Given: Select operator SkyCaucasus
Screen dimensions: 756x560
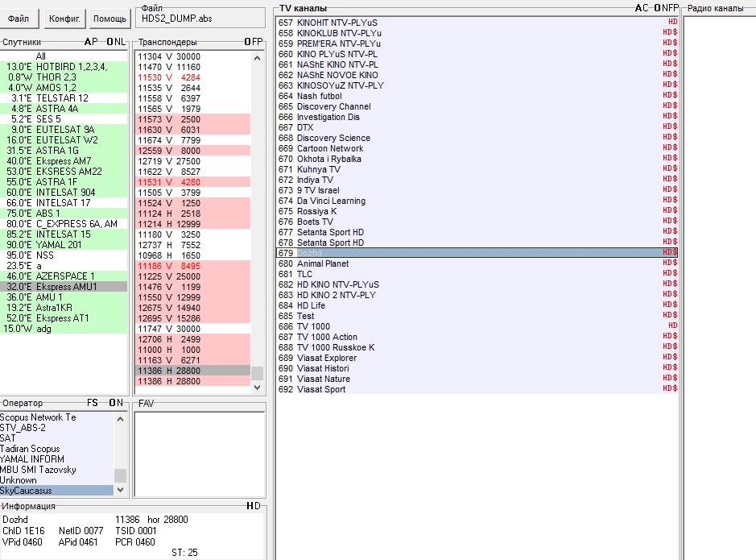Looking at the screenshot, I should point(57,491).
